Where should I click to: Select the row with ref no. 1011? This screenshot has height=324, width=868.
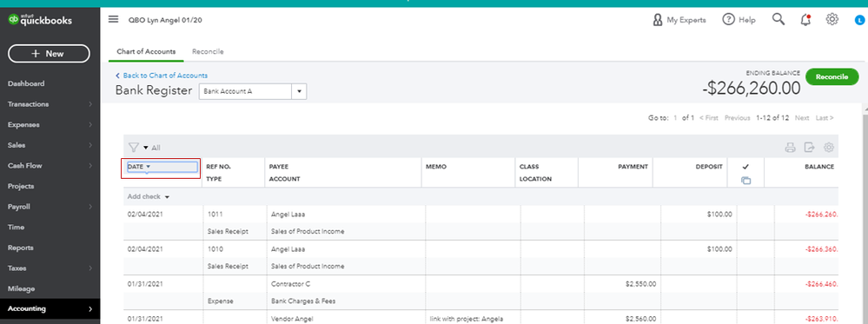pyautogui.click(x=480, y=222)
